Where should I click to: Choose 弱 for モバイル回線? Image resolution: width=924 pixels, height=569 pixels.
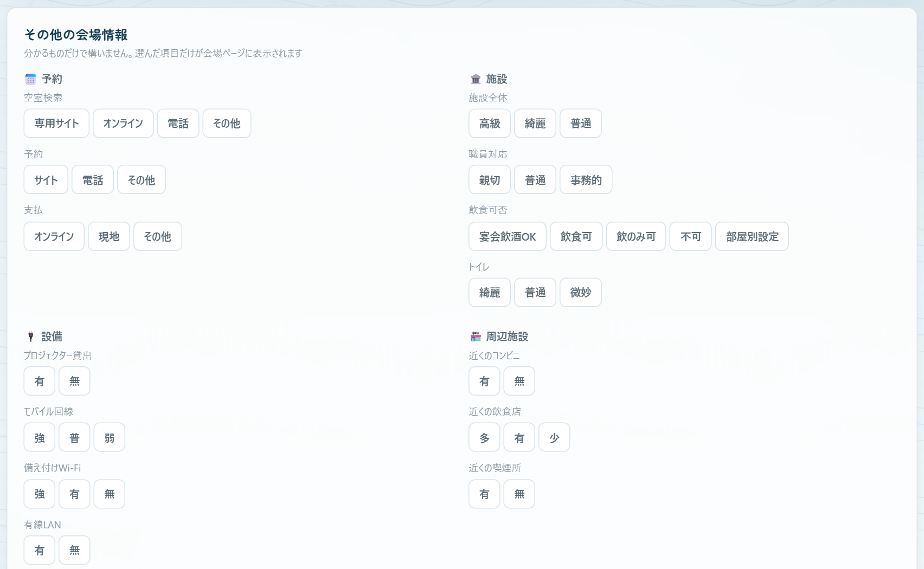110,437
